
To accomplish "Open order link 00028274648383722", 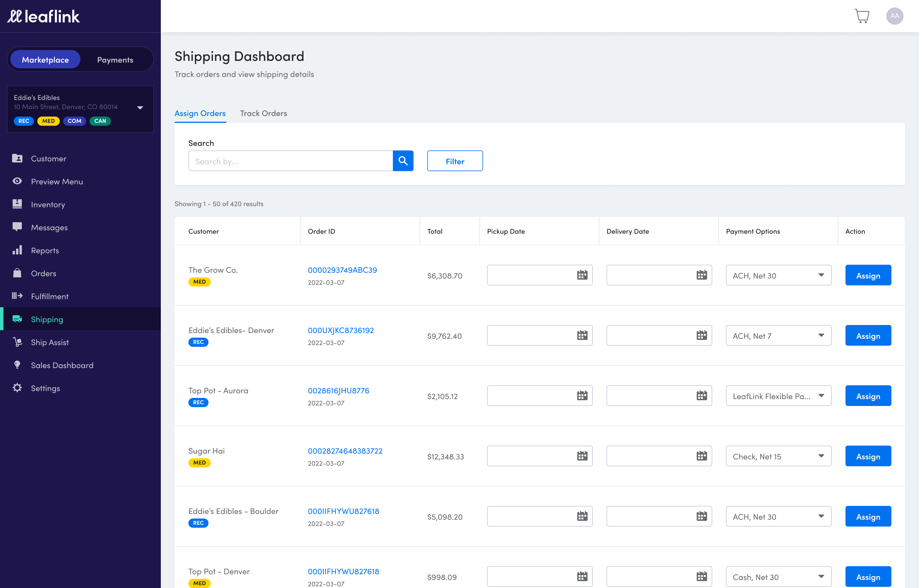I will tap(345, 451).
